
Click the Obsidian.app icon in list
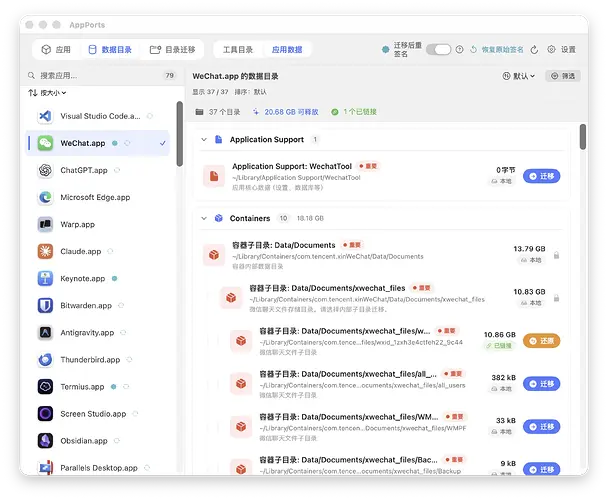pos(45,441)
